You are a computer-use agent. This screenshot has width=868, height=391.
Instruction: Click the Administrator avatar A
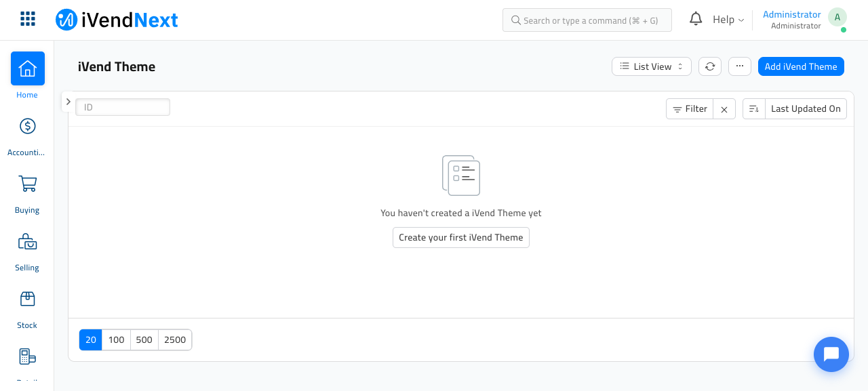tap(837, 18)
